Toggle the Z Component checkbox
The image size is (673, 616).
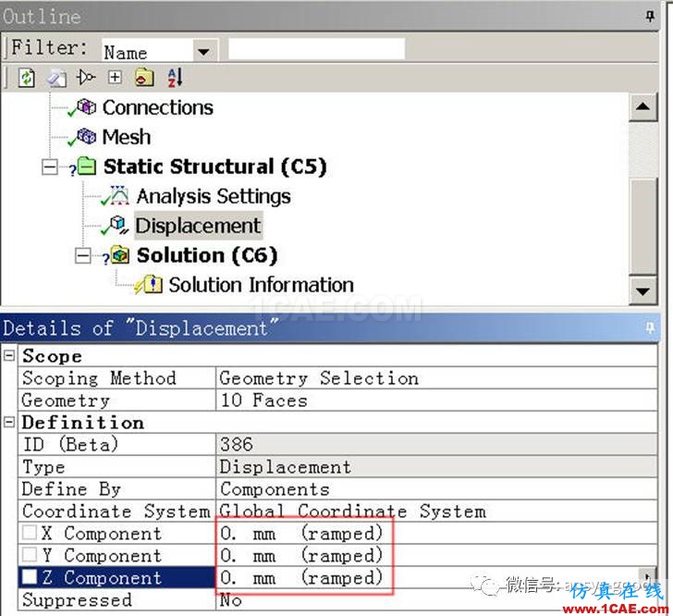30,576
